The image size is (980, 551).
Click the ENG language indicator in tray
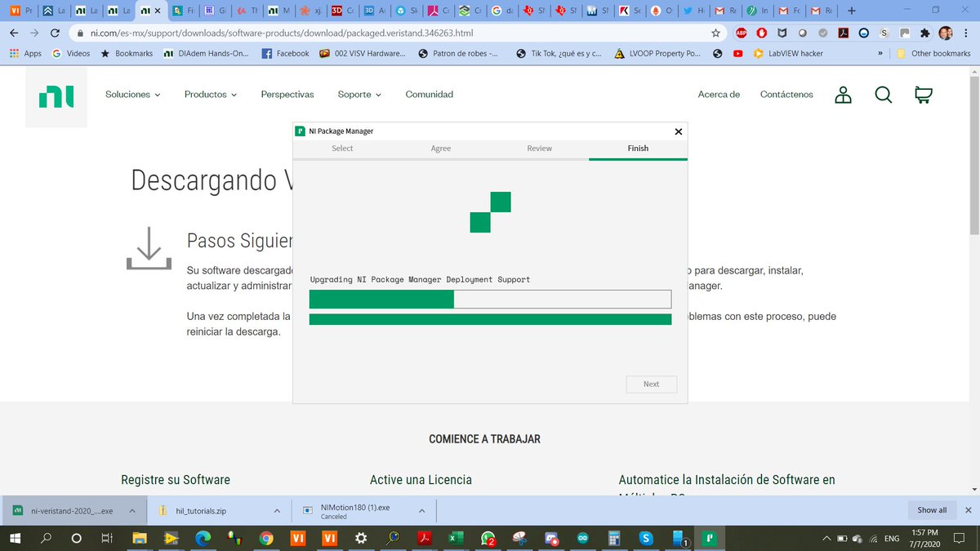point(893,539)
